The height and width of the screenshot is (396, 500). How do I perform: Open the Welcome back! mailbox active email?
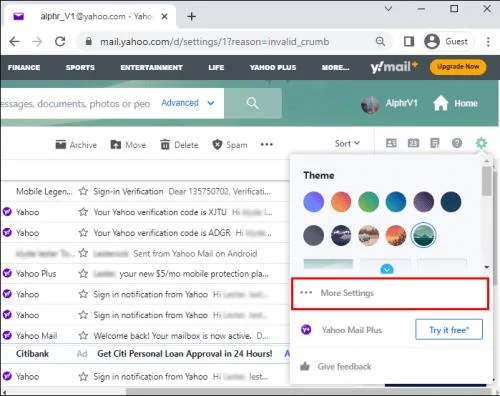(145, 336)
